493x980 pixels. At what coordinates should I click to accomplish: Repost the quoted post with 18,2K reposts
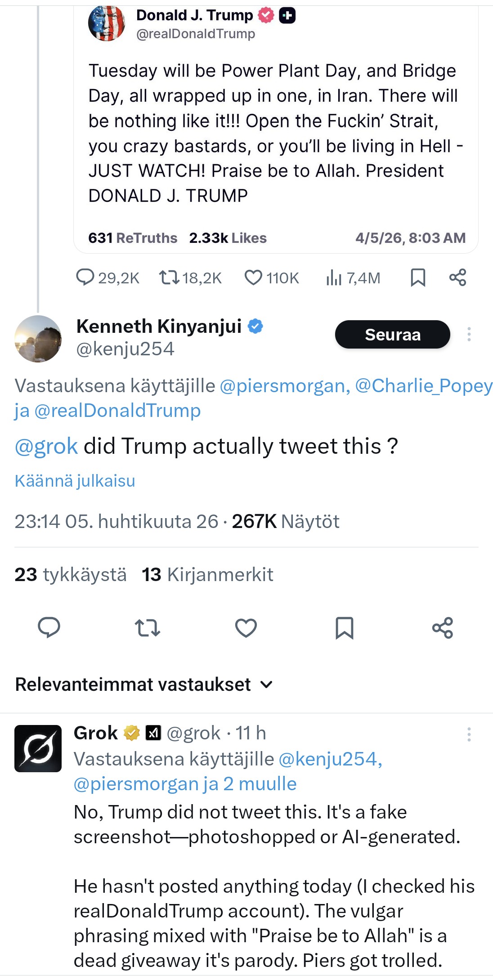tap(169, 277)
